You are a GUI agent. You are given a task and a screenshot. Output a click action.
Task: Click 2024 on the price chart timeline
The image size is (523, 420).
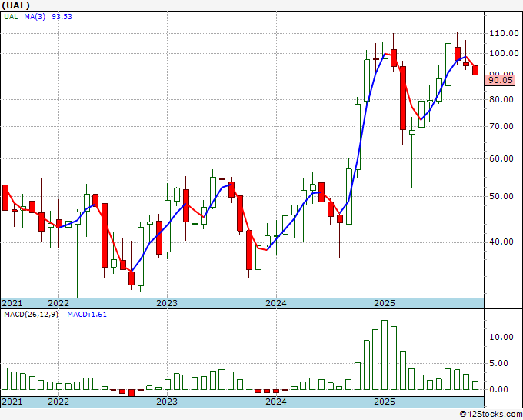276,303
